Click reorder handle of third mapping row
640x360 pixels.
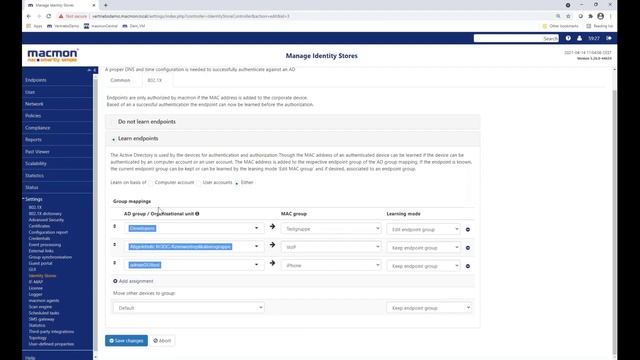click(115, 263)
